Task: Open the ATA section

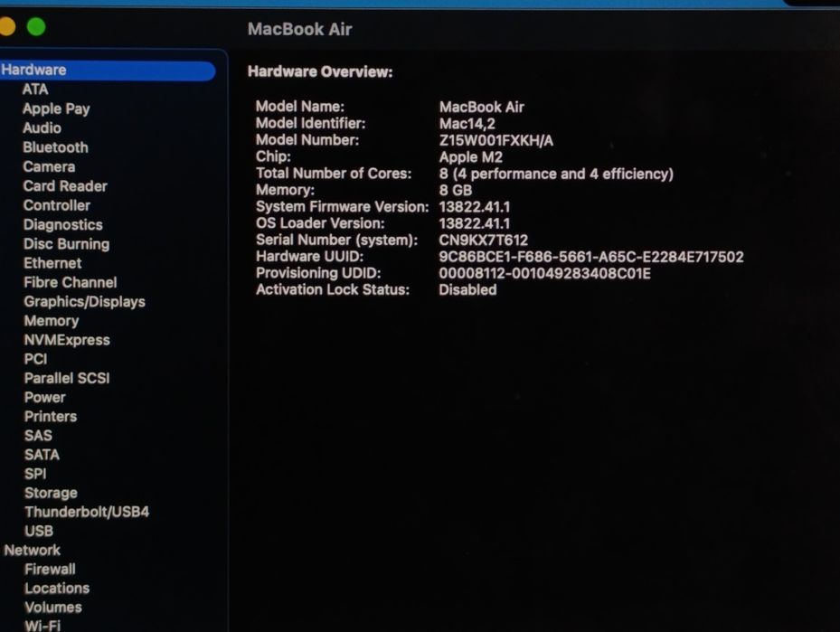Action: coord(35,90)
